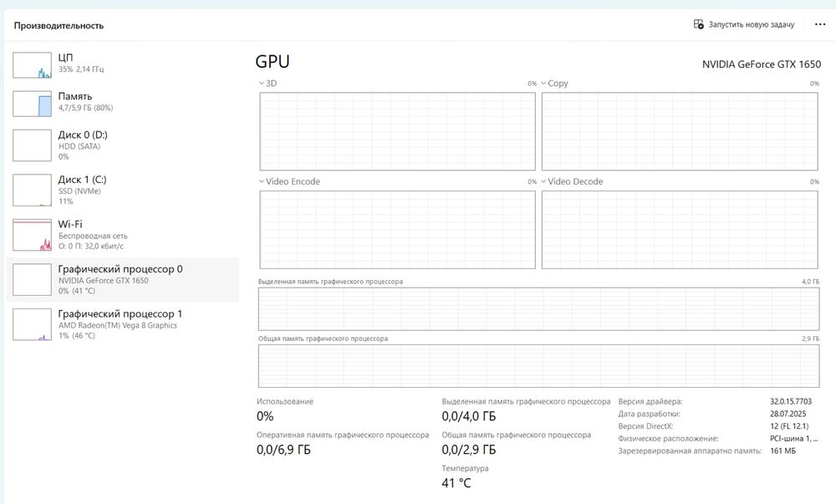This screenshot has width=836, height=504.
Task: Click the dedicated GPU memory graph
Action: [x=538, y=308]
